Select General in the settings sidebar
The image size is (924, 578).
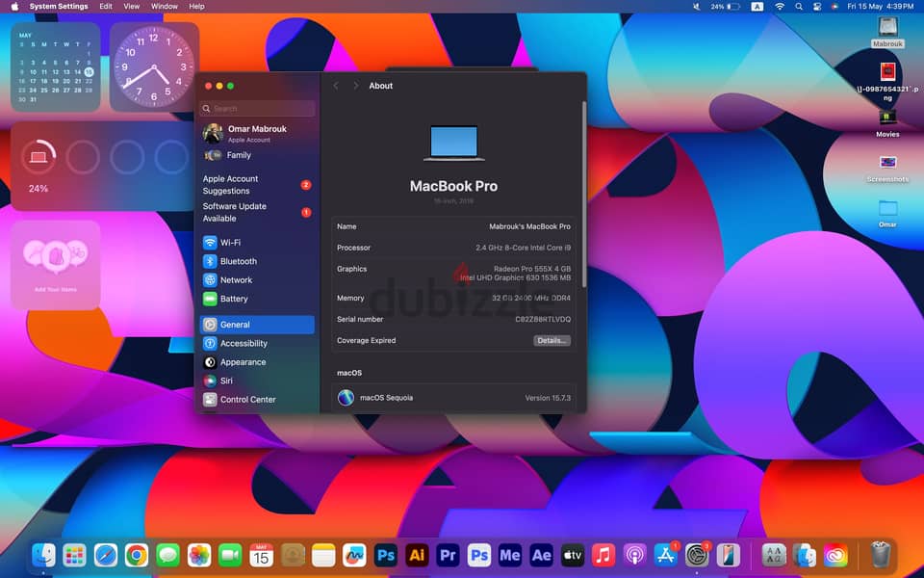[258, 325]
